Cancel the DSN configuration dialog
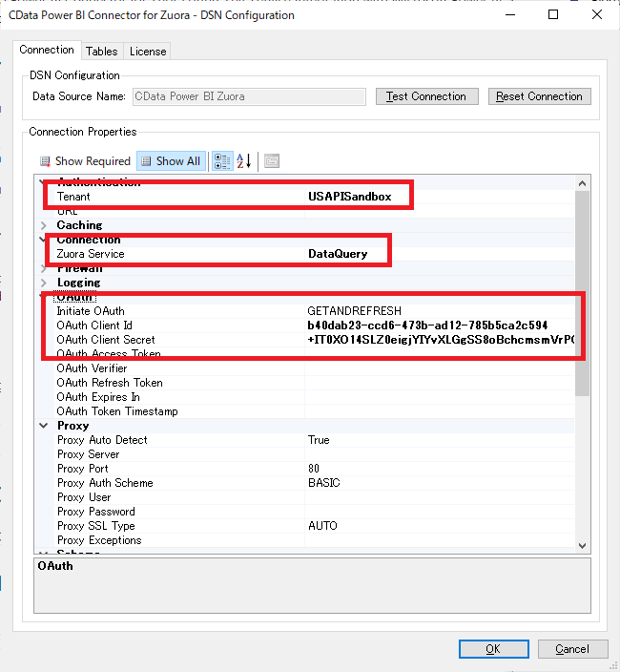The width and height of the screenshot is (620, 672). [572, 649]
